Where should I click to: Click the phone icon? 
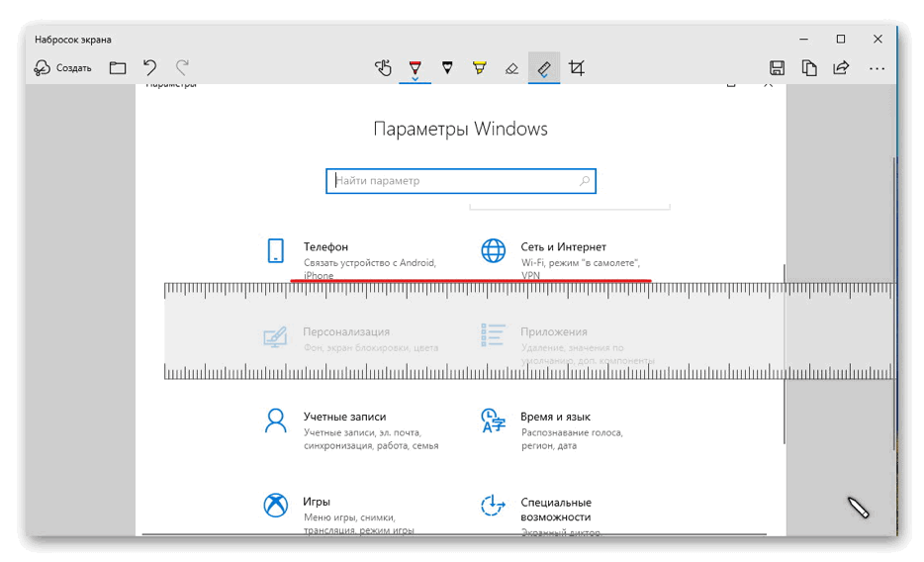point(275,250)
